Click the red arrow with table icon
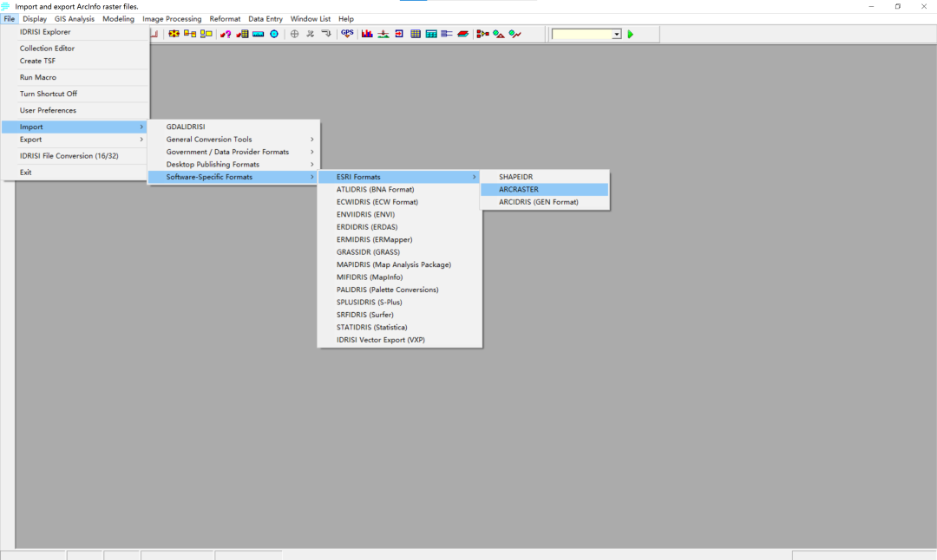 242,34
